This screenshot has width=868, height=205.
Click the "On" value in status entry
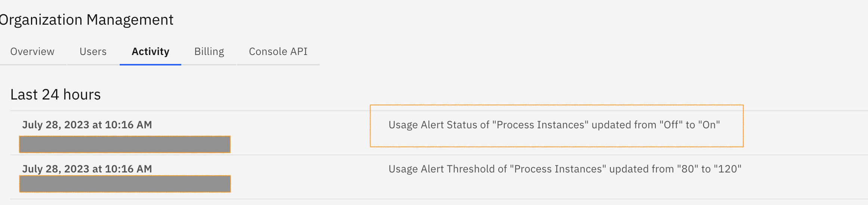tap(709, 125)
